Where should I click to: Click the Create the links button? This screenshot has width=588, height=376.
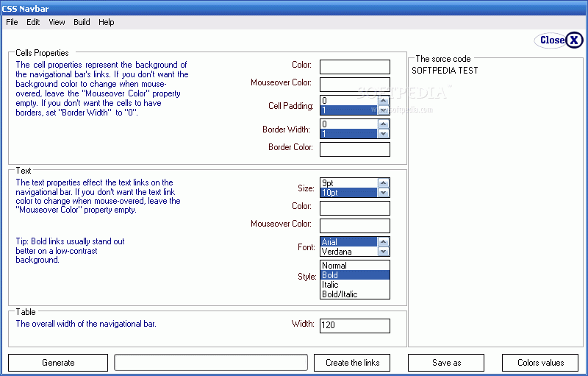[352, 363]
